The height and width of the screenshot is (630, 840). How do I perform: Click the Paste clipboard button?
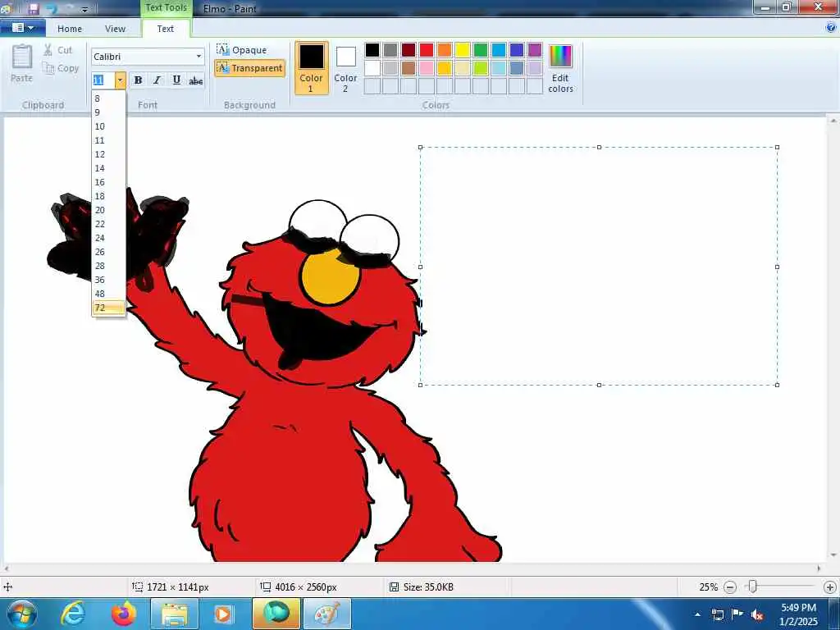[22, 64]
